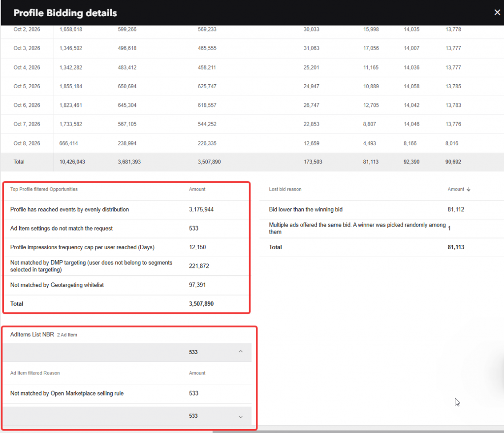Click the 81,112 amount value
This screenshot has height=433, width=504.
pyautogui.click(x=456, y=209)
